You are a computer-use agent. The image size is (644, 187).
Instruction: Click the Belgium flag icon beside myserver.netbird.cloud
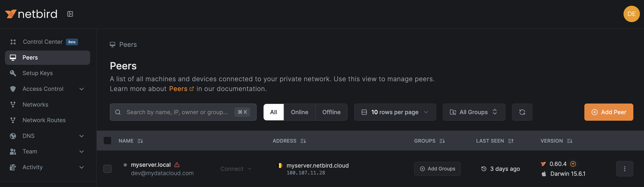(280, 165)
